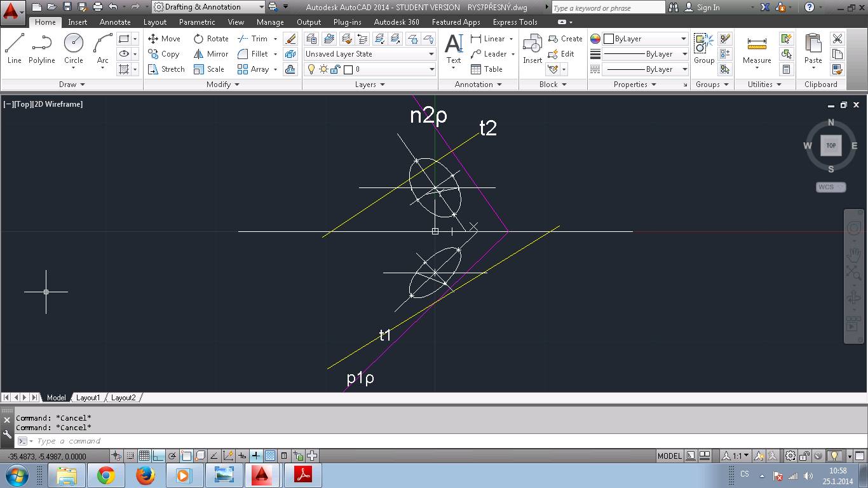Click the Erase tool icon
This screenshot has height=488, width=868.
coord(290,39)
